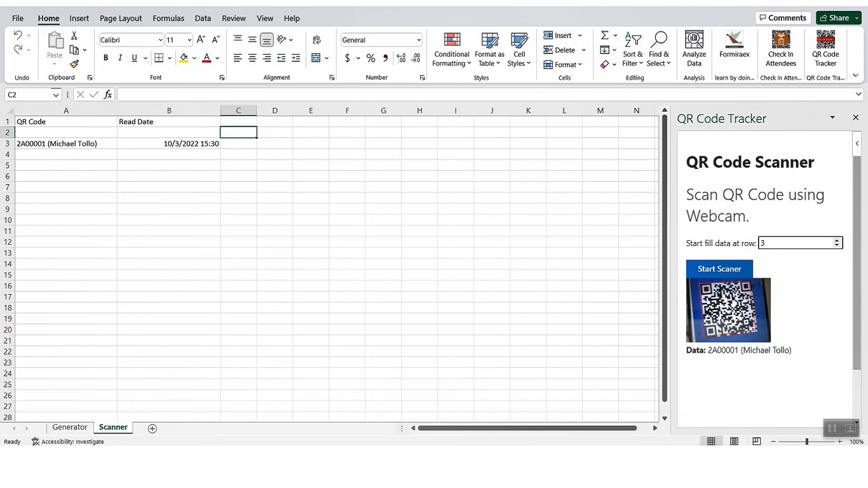Toggle Align Left horizontal alignment
868x488 pixels.
[238, 58]
